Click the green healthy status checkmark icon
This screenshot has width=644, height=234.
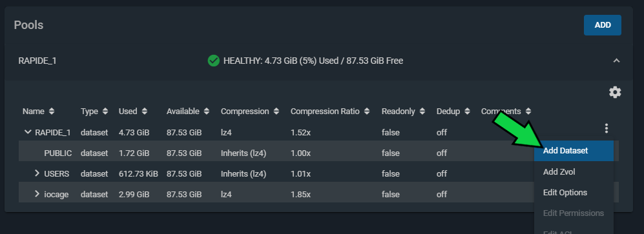pos(214,61)
